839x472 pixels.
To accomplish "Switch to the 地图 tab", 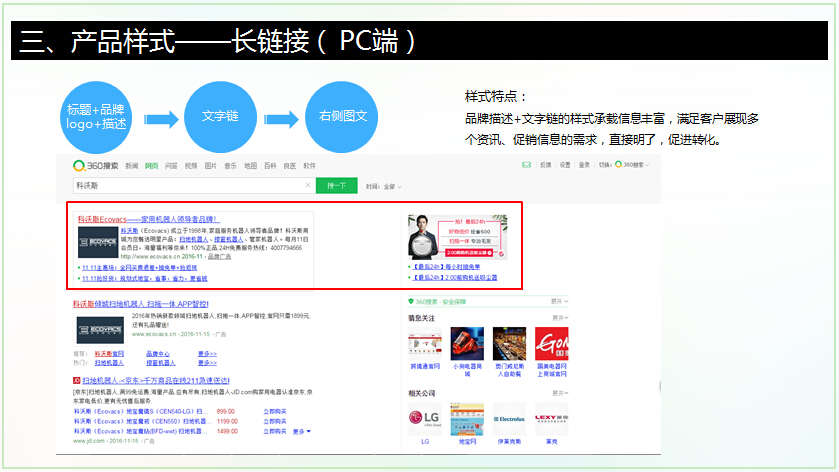I will (250, 165).
